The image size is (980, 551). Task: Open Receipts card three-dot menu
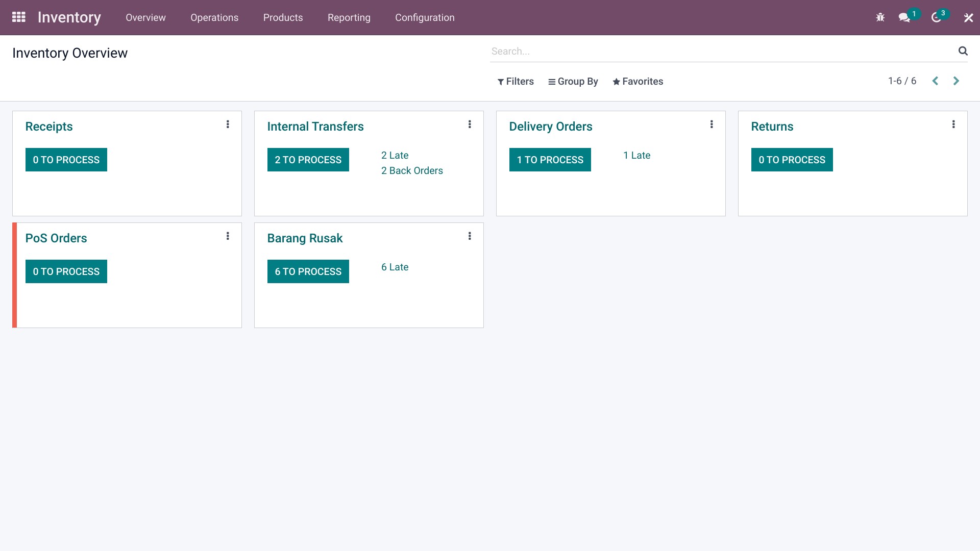(228, 124)
